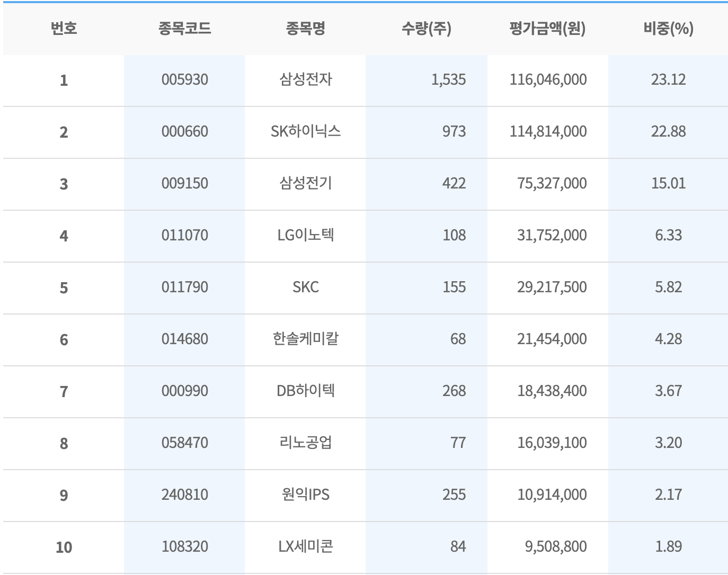Click row number 5 of SKC
Viewport: 728px width, 575px height.
pos(64,288)
